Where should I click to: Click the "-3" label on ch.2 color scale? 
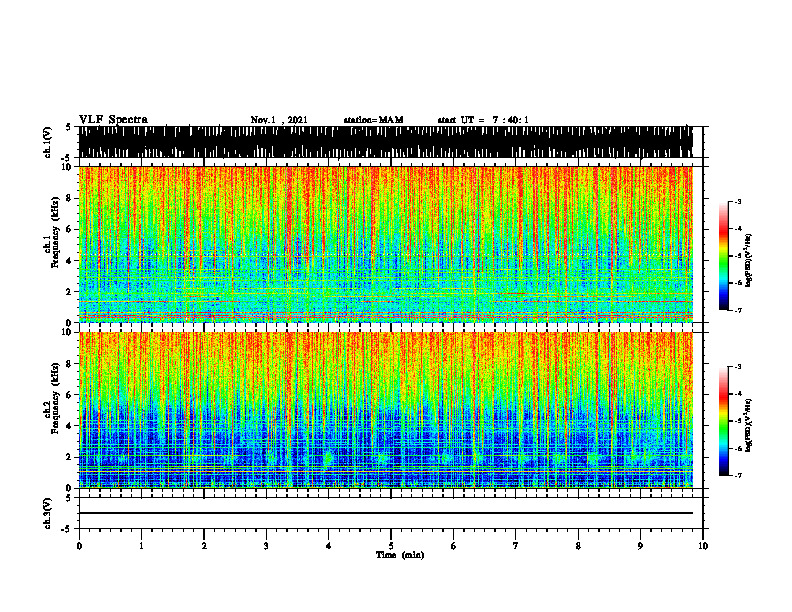coord(738,367)
